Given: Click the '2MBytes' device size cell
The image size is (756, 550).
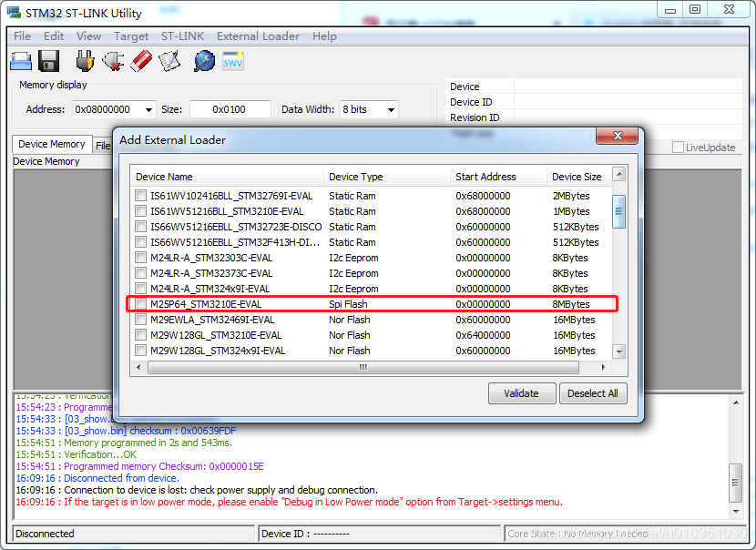Looking at the screenshot, I should tap(571, 196).
